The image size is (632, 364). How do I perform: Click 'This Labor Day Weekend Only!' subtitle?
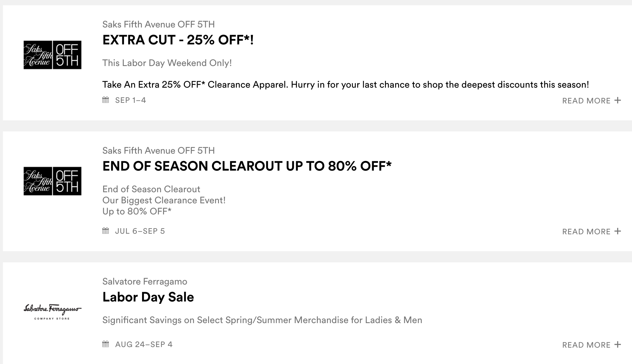tap(167, 63)
